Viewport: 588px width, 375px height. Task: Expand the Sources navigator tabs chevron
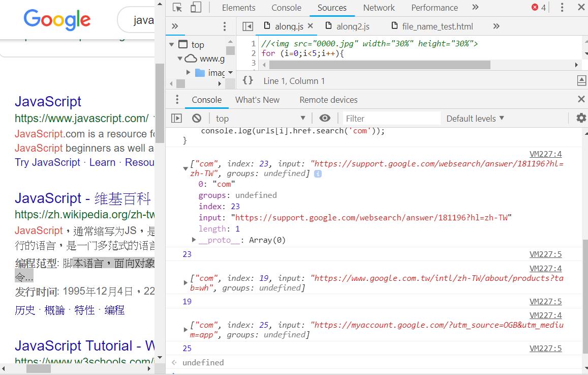click(175, 26)
